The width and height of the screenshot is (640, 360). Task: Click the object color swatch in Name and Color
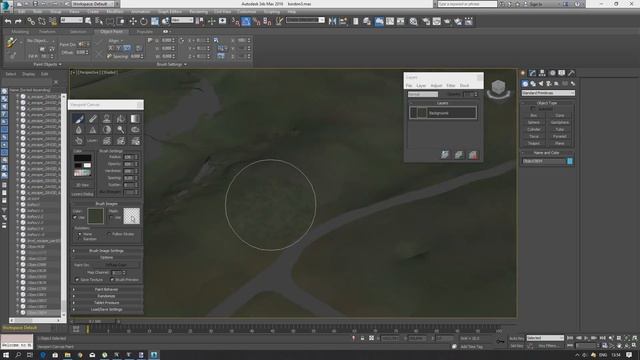570,161
